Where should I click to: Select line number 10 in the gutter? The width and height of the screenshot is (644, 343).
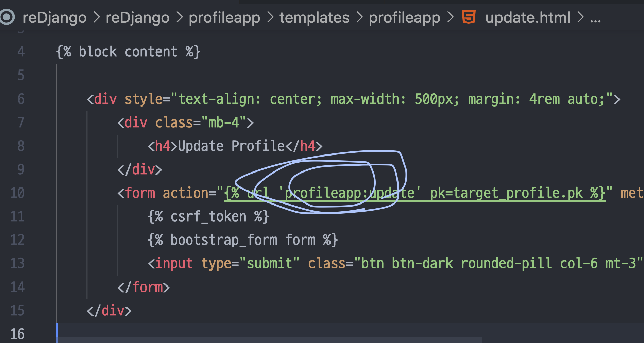click(x=17, y=193)
